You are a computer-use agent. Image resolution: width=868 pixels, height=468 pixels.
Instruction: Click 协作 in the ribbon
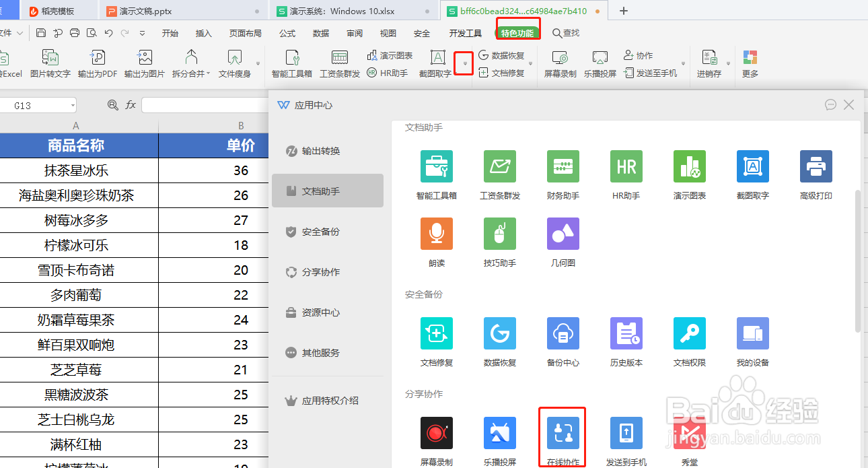pos(638,55)
